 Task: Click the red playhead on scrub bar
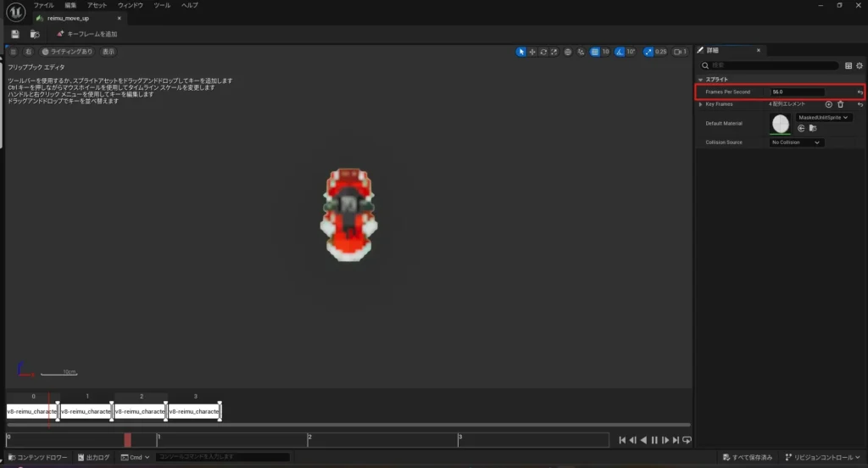[x=128, y=440]
